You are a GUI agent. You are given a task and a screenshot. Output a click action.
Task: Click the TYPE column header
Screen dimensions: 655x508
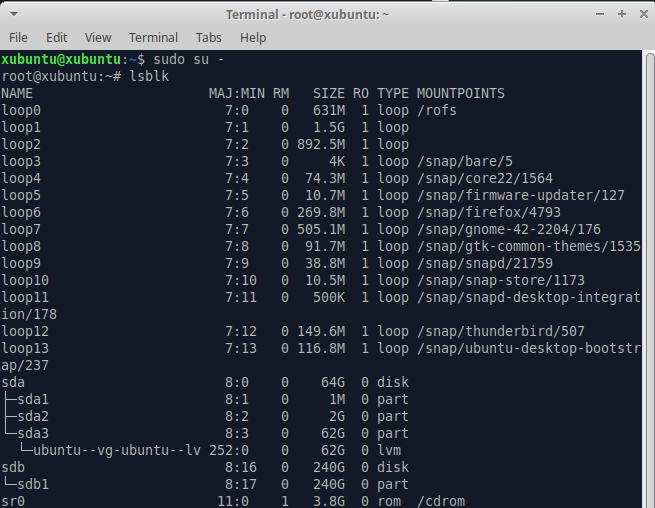pos(393,93)
